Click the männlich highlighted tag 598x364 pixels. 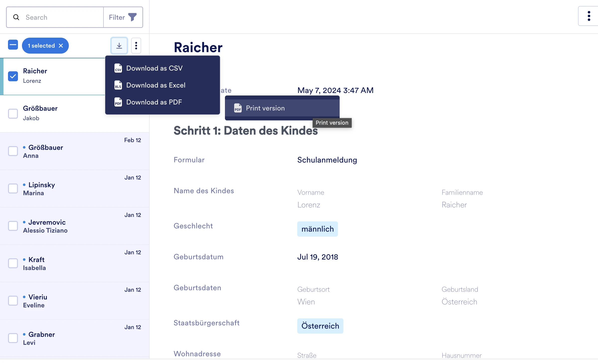click(x=317, y=229)
